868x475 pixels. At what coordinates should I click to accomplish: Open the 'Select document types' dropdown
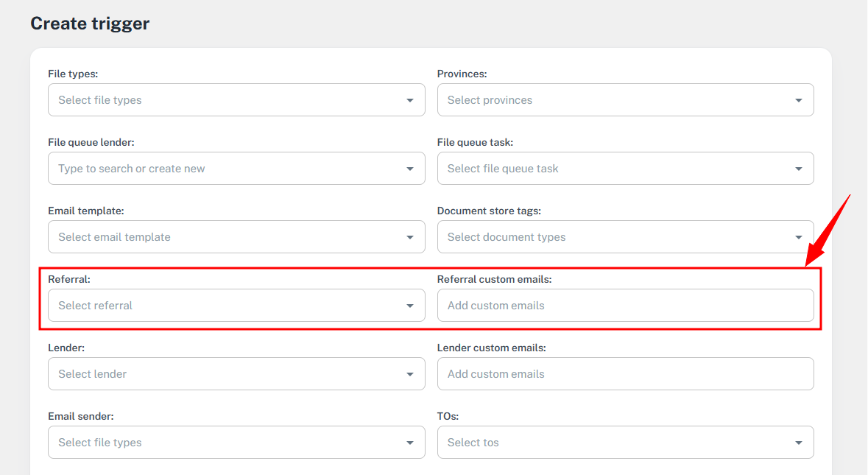[611, 237]
